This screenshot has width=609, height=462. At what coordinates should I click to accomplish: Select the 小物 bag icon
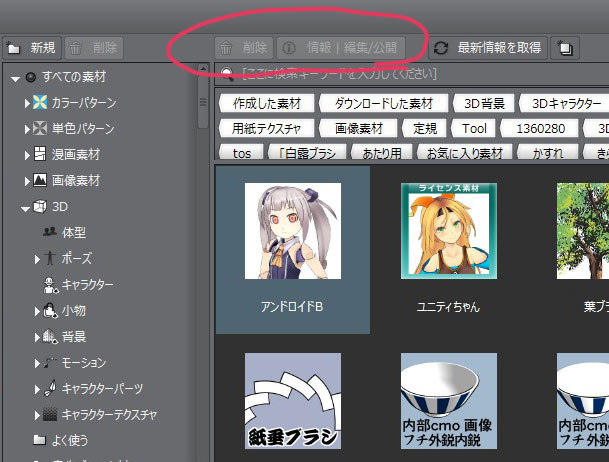click(x=50, y=311)
